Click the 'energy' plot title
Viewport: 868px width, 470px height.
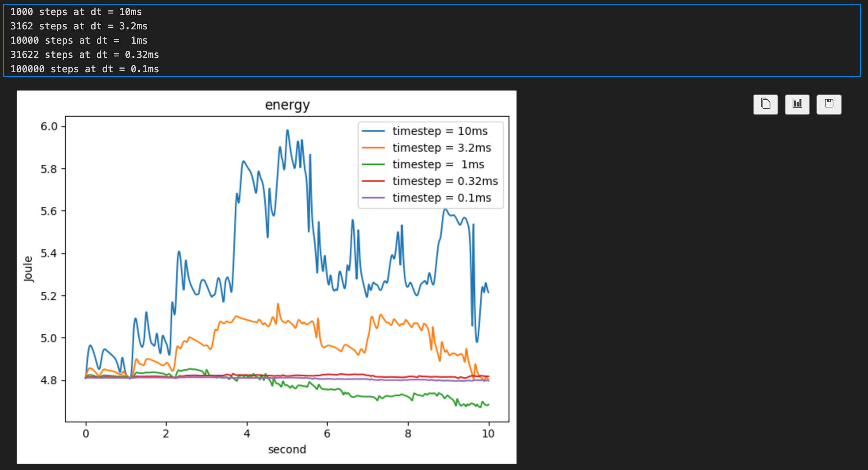point(287,105)
